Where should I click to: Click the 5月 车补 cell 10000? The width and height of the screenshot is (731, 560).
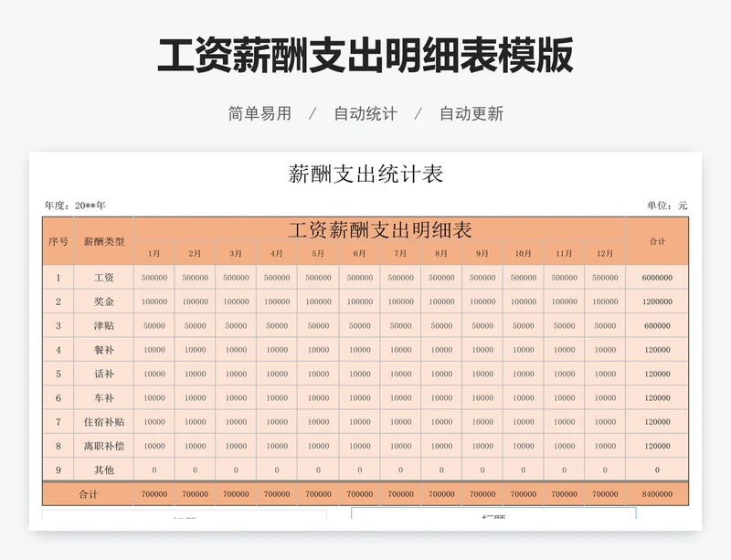coord(318,397)
